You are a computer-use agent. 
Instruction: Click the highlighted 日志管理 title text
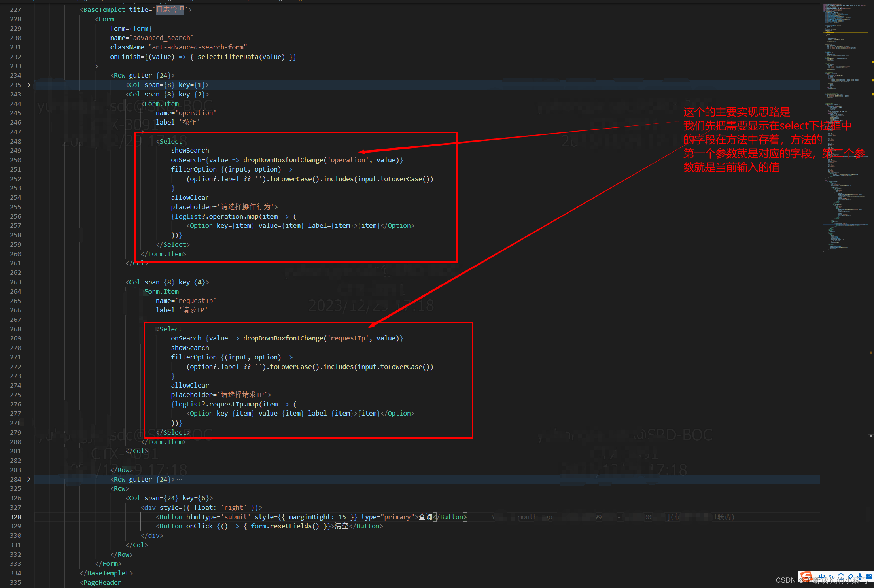pyautogui.click(x=170, y=9)
